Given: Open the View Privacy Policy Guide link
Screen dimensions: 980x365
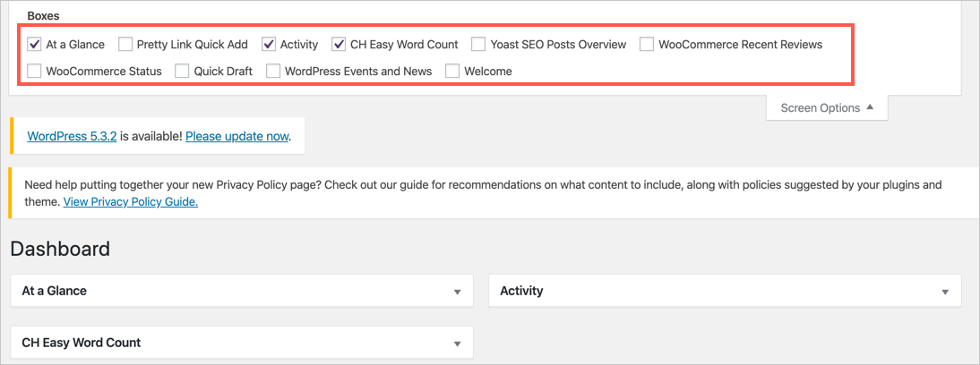Looking at the screenshot, I should [130, 202].
